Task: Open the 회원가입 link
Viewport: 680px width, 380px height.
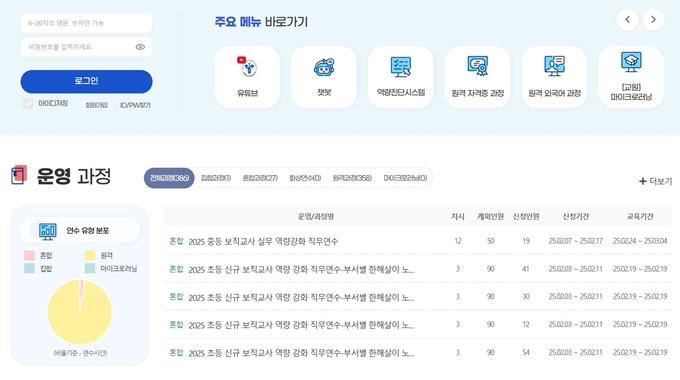Action: pos(96,105)
